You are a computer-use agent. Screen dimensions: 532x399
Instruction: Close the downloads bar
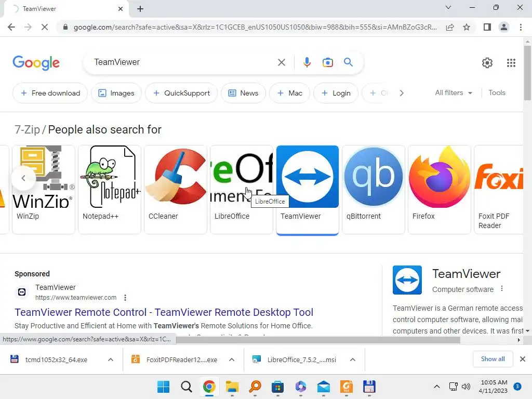pyautogui.click(x=523, y=359)
